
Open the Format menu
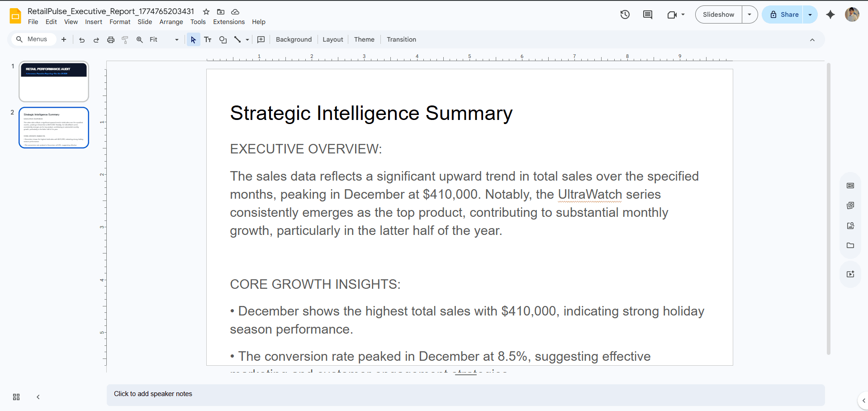120,22
